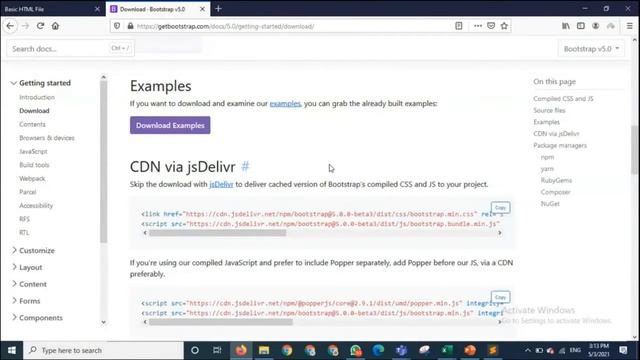Screen dimensions: 640x360
Task: Collapse the Getting started section
Action: coord(41,83)
